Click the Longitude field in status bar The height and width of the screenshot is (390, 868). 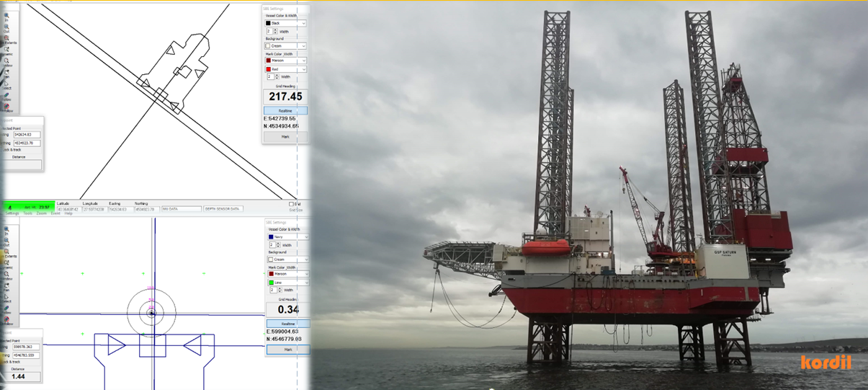pos(94,209)
